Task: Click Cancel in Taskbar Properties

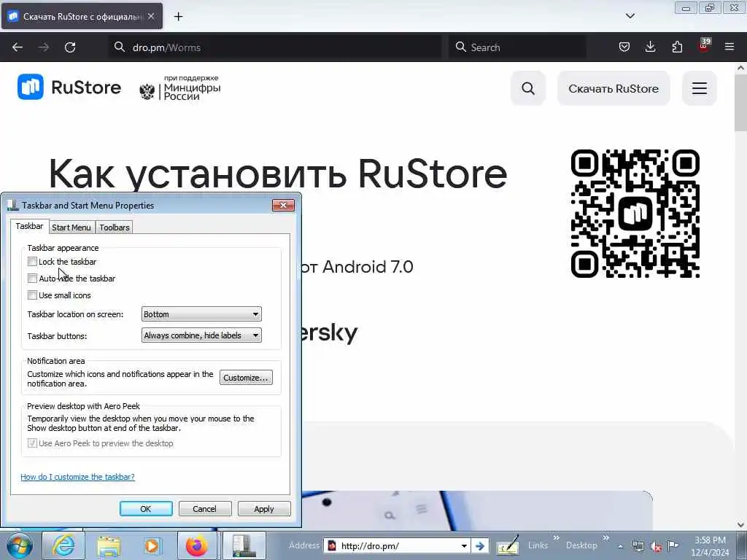Action: click(x=205, y=509)
